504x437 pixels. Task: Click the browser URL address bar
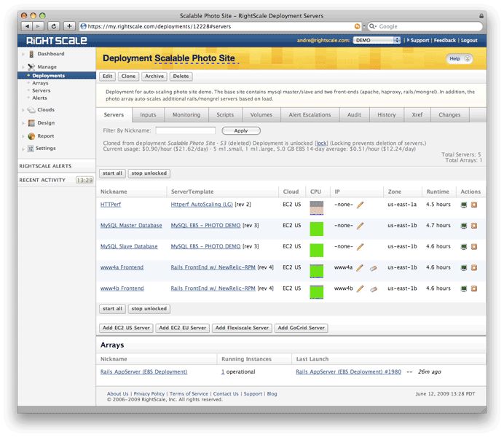[220, 26]
